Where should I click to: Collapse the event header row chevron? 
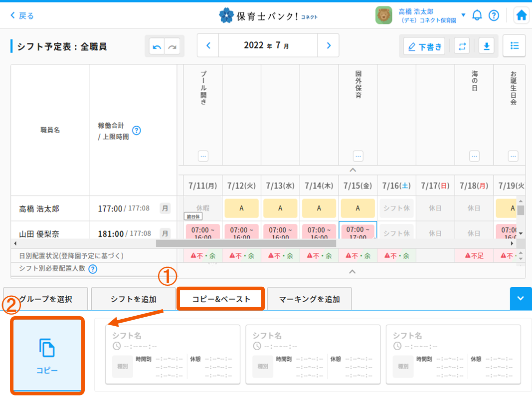[x=352, y=170]
